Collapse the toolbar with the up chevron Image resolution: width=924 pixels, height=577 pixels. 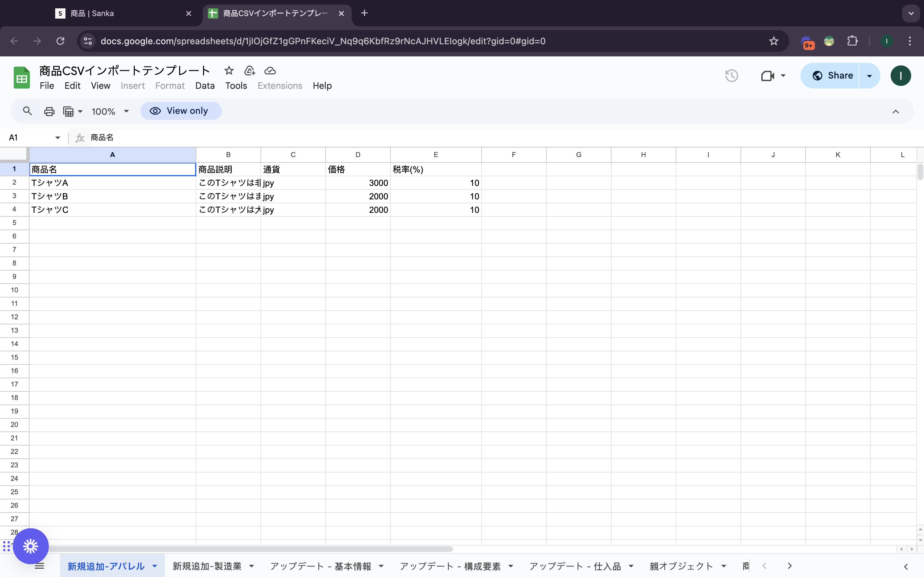click(895, 112)
